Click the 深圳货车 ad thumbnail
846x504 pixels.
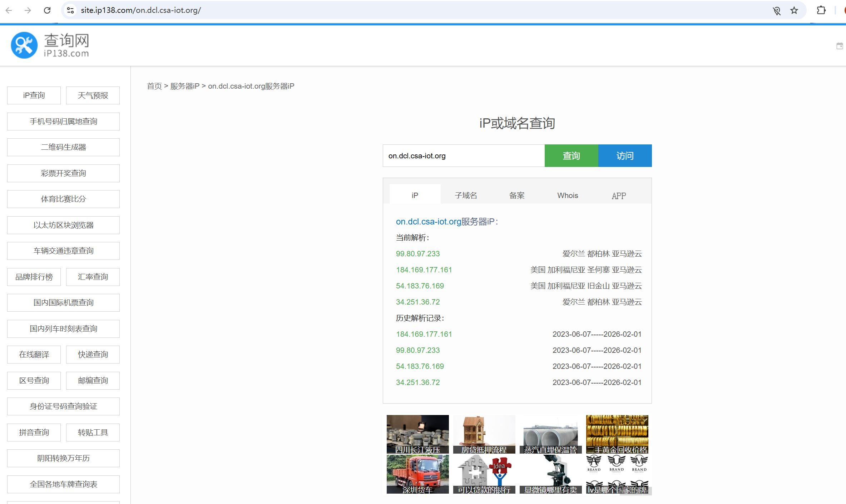tap(417, 474)
